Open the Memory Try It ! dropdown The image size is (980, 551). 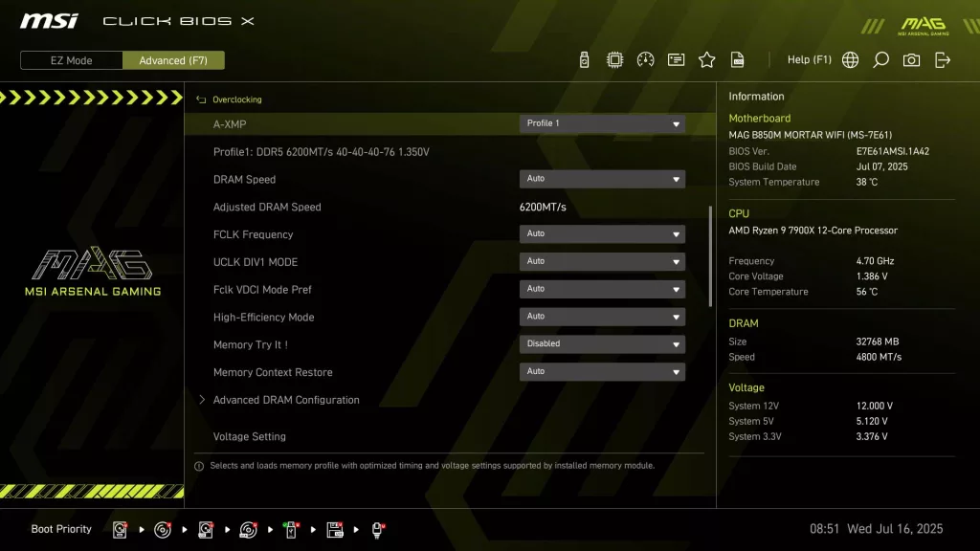tap(602, 344)
